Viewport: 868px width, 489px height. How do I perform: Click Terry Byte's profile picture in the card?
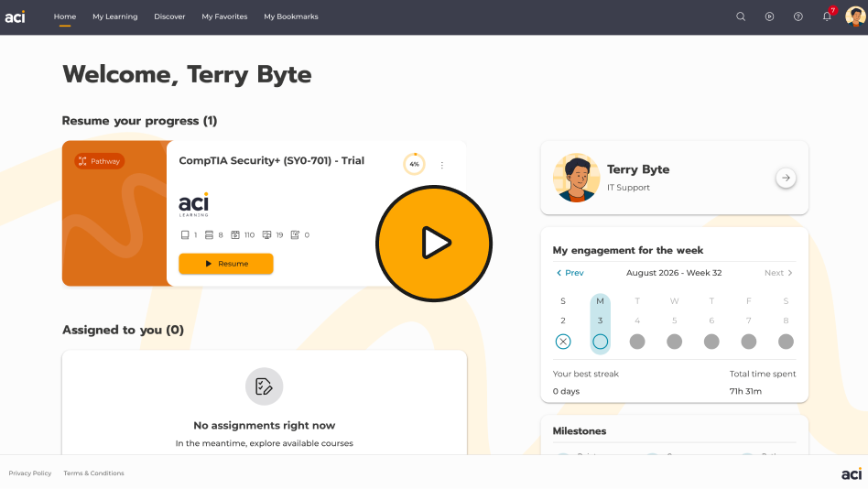pos(576,178)
